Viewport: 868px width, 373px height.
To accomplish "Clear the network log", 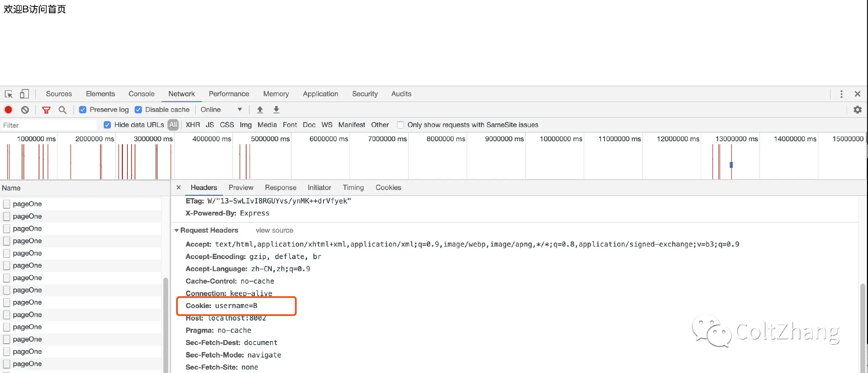I will pos(25,110).
